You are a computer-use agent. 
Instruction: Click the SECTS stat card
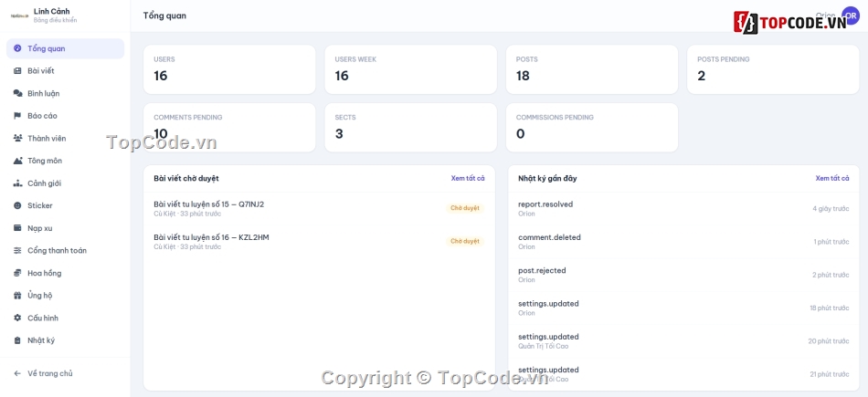(x=411, y=127)
